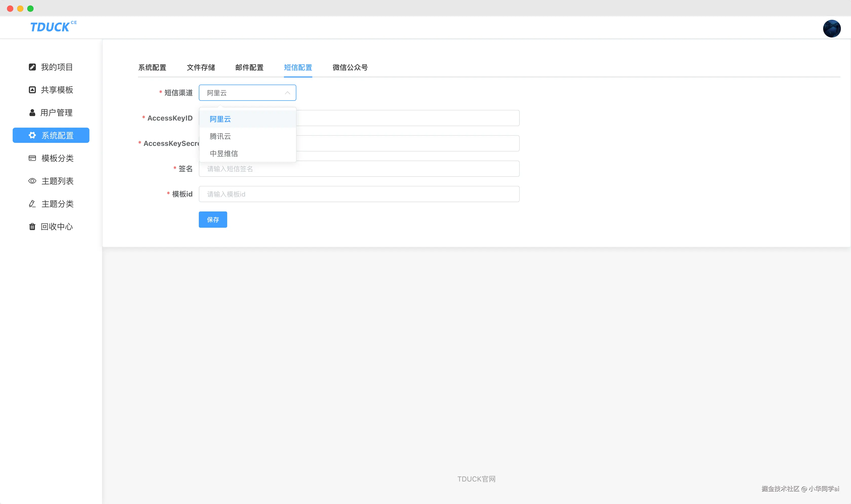Click the person icon for 用户管理
Screen dimensions: 851x504
pos(32,112)
